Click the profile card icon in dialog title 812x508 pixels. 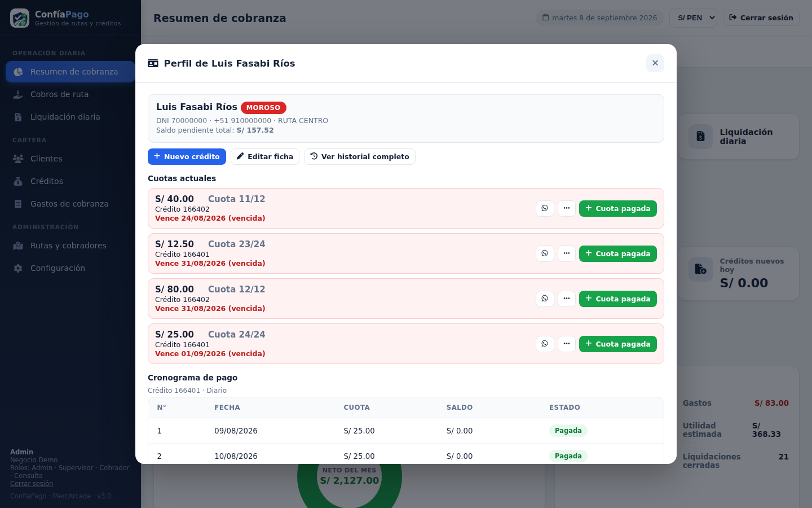pos(153,63)
